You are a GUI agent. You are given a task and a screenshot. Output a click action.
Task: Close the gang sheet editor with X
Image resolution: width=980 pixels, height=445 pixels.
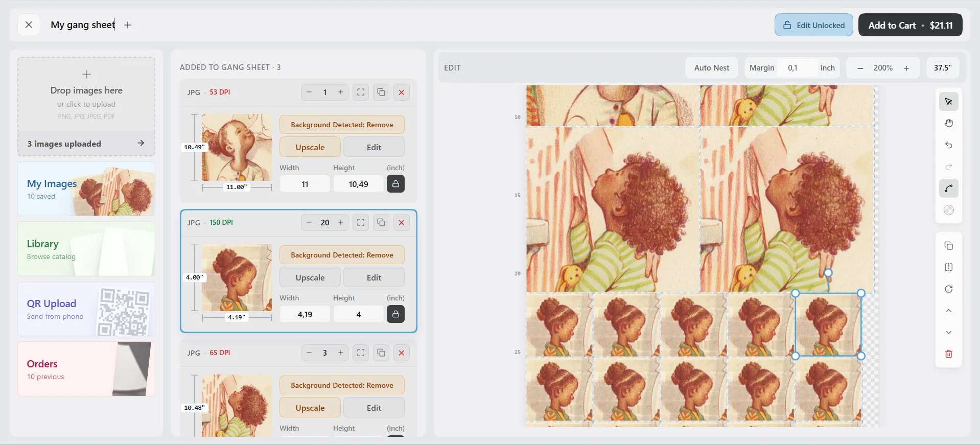pyautogui.click(x=29, y=25)
